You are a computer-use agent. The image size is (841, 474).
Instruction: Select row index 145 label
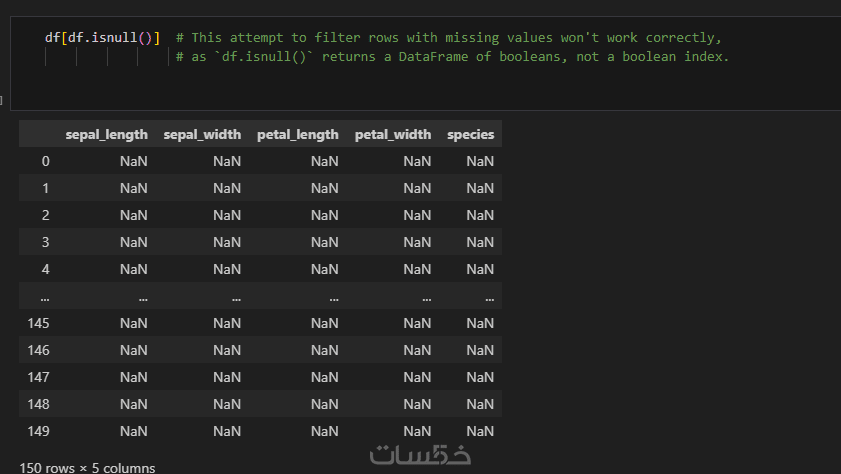[39, 323]
